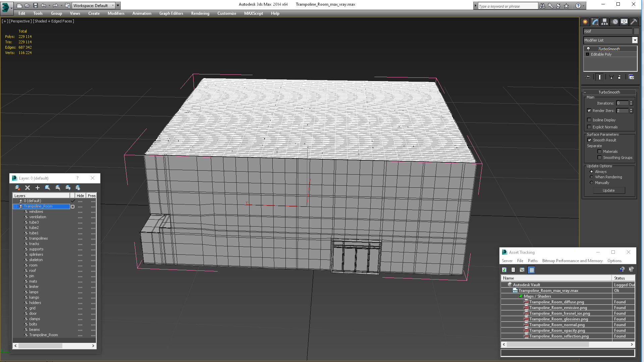644x362 pixels.
Task: Open the Create command panel tab
Action: (x=585, y=22)
